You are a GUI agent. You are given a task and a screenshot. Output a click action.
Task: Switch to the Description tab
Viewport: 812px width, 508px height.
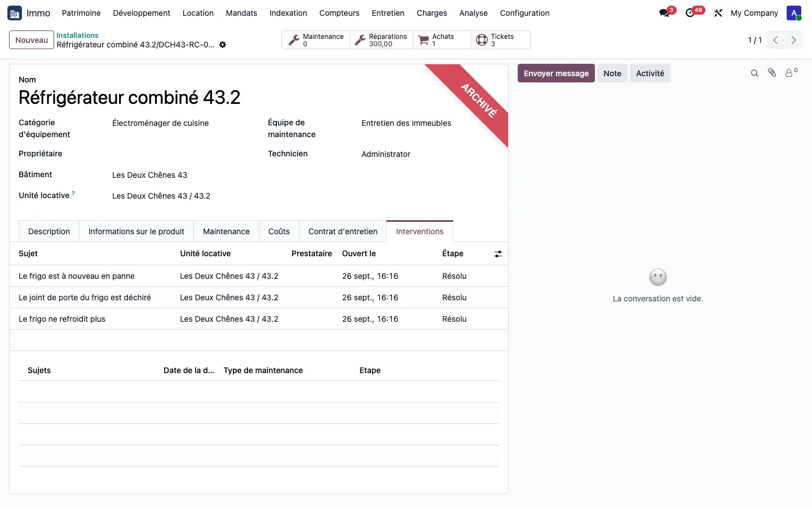[49, 231]
